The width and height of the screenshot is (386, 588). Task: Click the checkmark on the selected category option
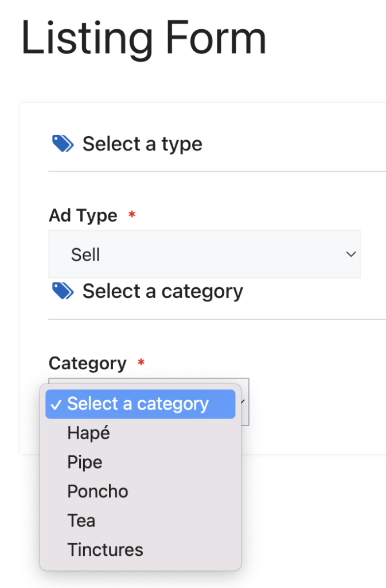56,404
